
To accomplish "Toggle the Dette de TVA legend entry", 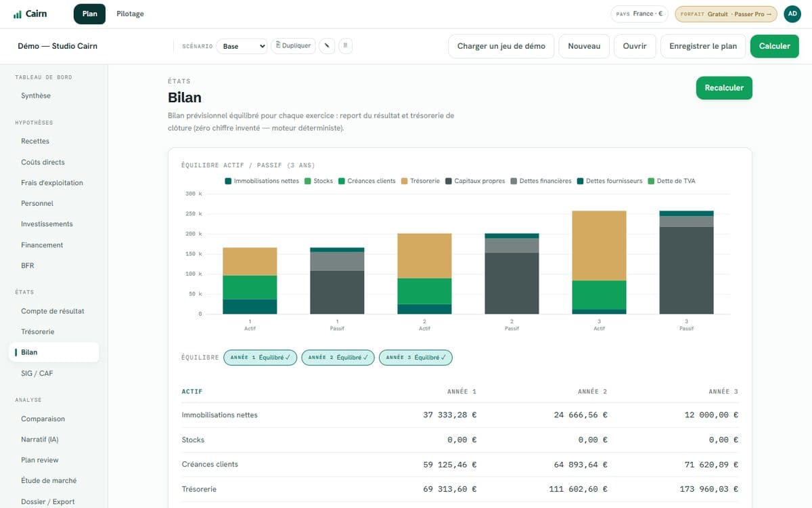I will click(x=671, y=181).
